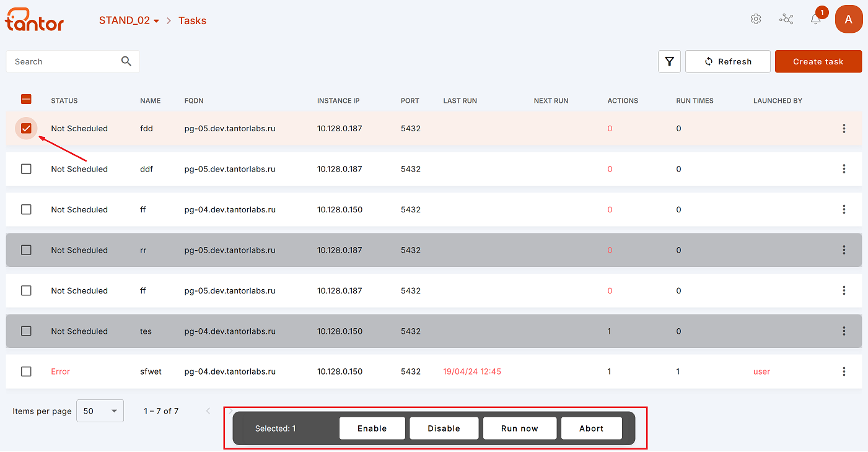Check the sfwet task checkbox
This screenshot has width=868, height=452.
point(26,372)
